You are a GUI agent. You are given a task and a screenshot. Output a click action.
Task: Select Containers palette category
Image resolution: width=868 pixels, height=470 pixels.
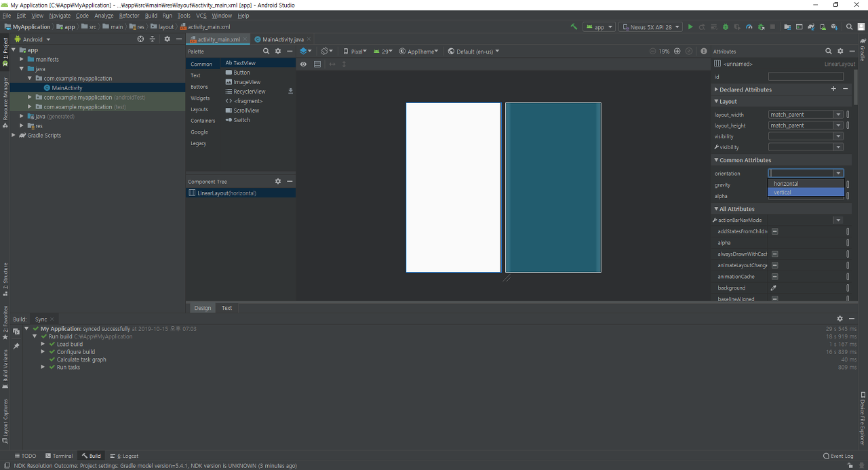coord(203,121)
